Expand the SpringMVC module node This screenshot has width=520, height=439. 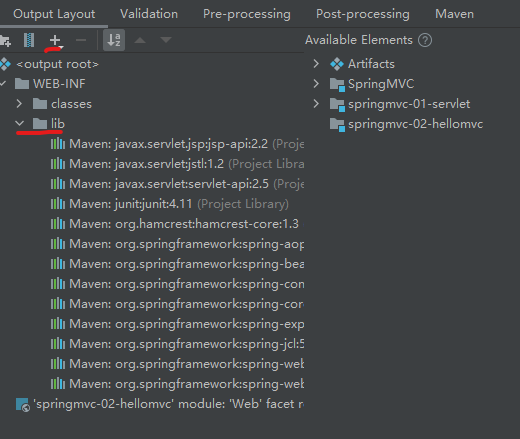coord(316,84)
